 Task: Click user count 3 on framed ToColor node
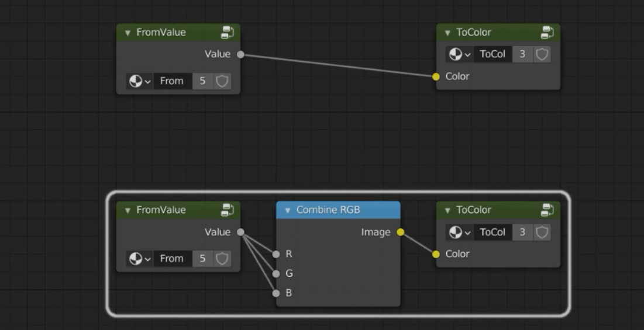tap(522, 232)
